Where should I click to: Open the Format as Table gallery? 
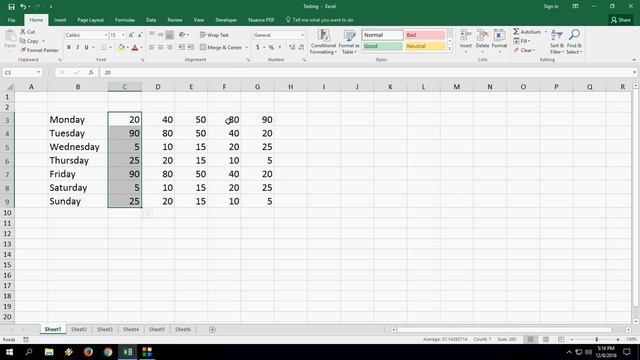pyautogui.click(x=349, y=41)
